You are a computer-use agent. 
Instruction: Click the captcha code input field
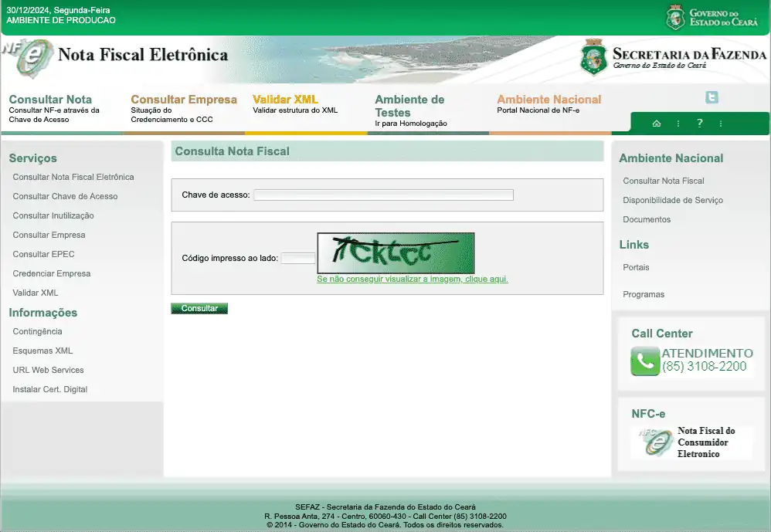point(298,258)
